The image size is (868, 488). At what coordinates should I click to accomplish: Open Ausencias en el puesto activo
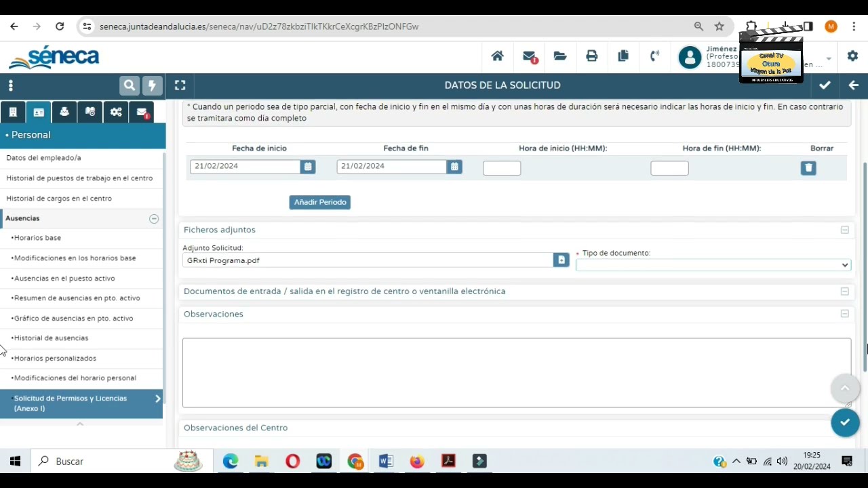pos(64,279)
